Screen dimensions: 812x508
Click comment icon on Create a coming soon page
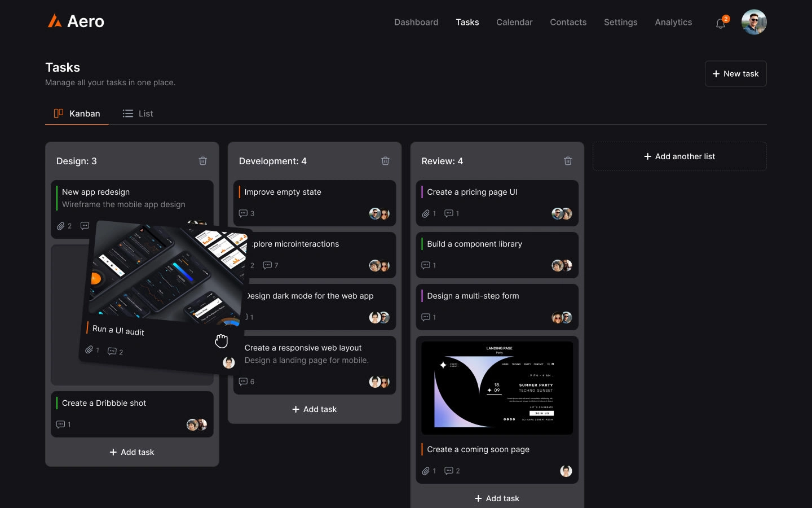point(449,471)
